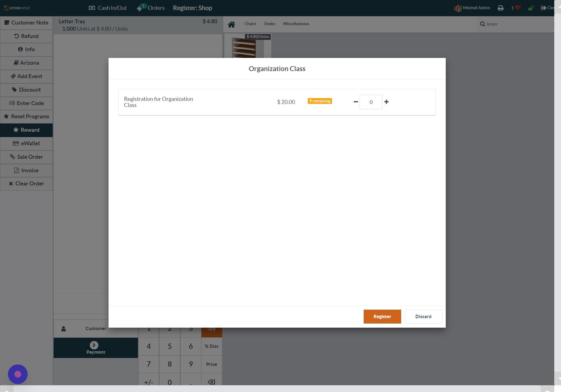The image size is (561, 392).
Task: Click numpad key 4
Action: point(149,346)
